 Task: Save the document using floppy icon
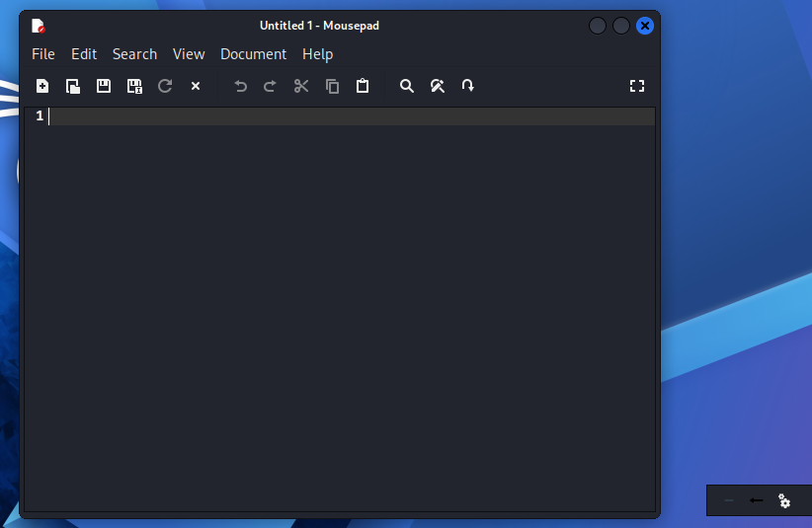[x=104, y=86]
